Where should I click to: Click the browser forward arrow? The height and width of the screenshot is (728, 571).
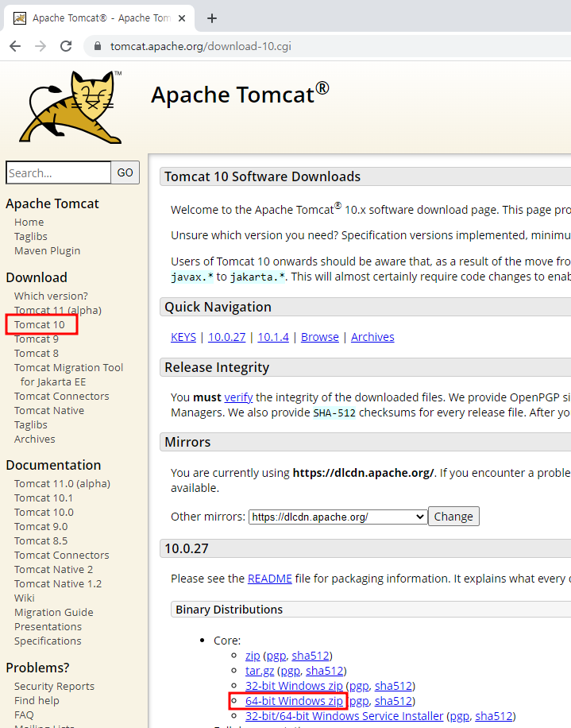click(x=41, y=46)
